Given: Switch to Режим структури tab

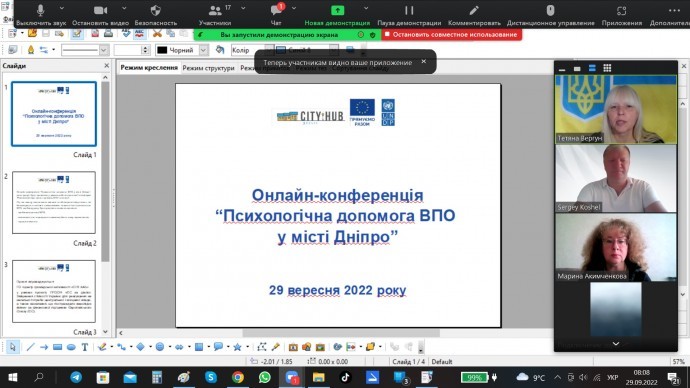Looking at the screenshot, I should (x=209, y=68).
